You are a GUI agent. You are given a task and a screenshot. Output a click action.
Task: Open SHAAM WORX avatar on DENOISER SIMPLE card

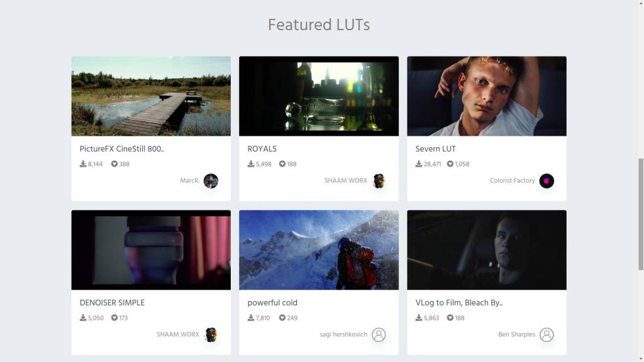coord(211,334)
